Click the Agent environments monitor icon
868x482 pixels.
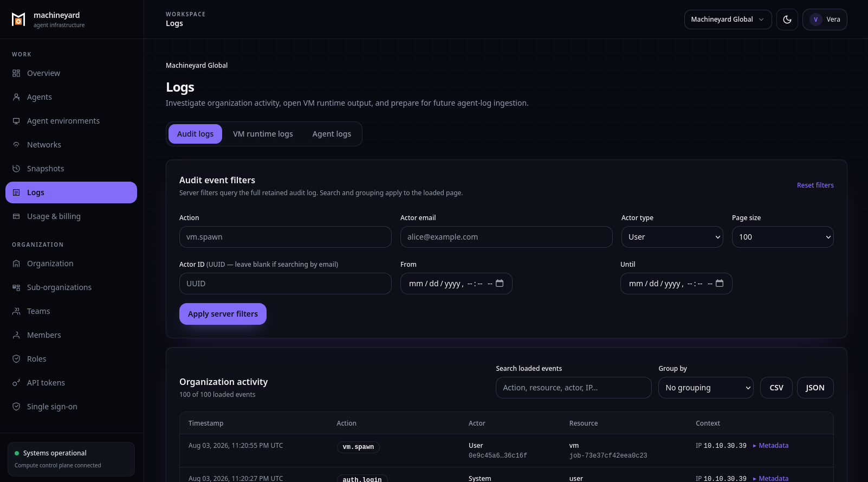coord(16,121)
